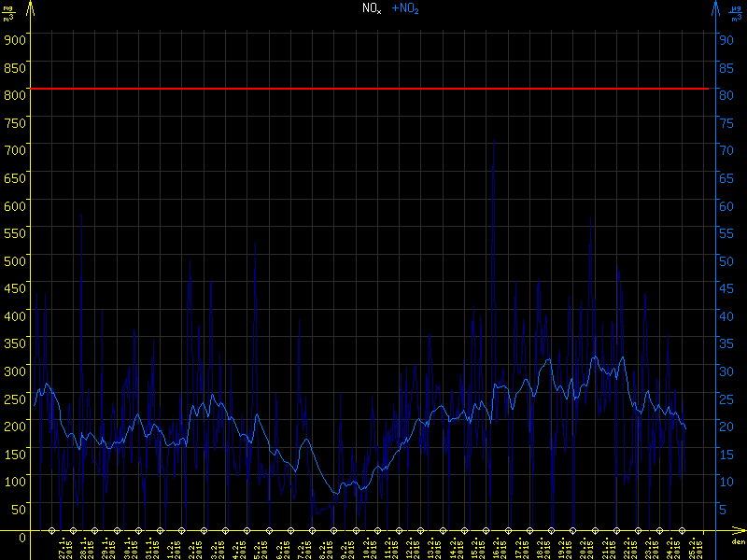Click the 500 value on left axis
Image resolution: width=747 pixels, height=560 pixels.
tap(13, 260)
